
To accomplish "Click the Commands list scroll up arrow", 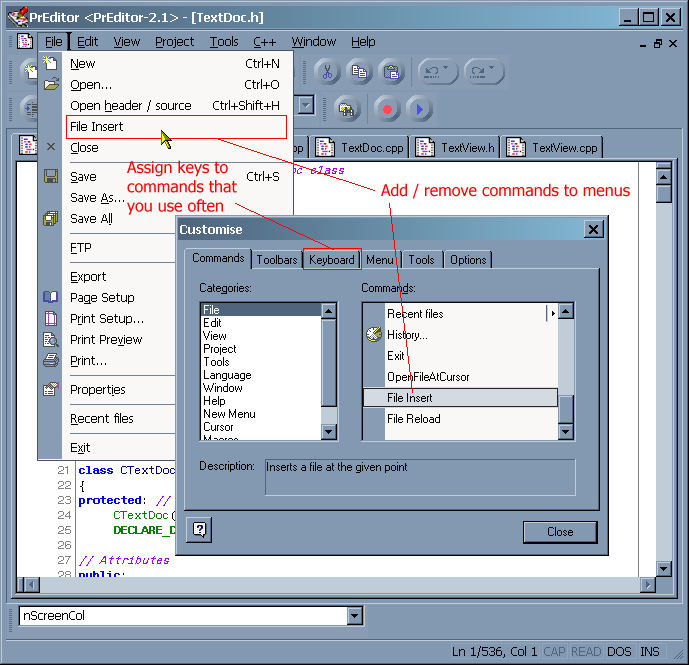I will [x=566, y=311].
